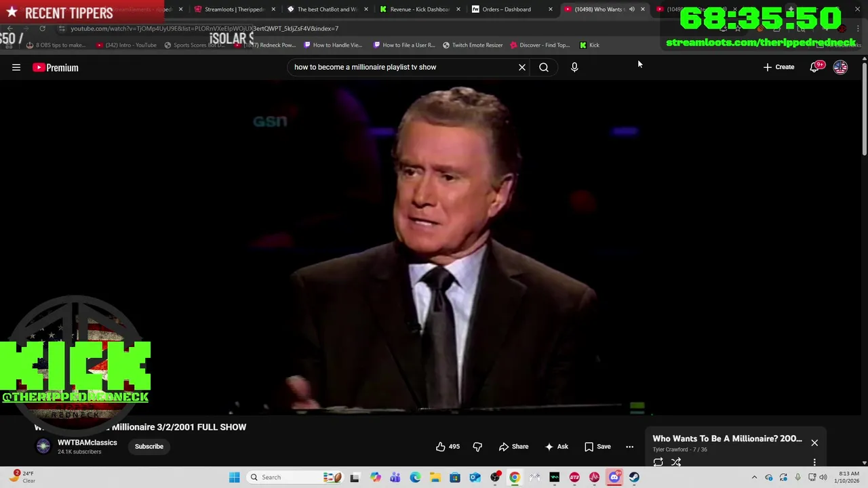Open Google Chrome from taskbar

(515, 477)
